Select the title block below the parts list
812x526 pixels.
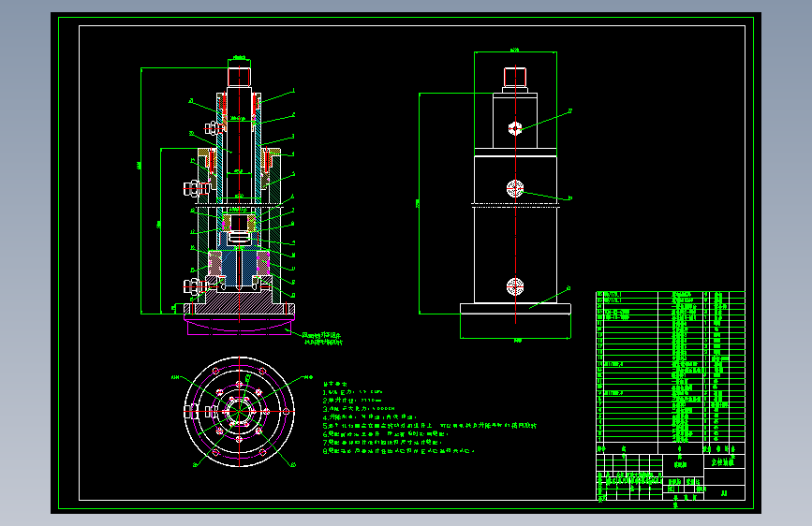pos(670,477)
